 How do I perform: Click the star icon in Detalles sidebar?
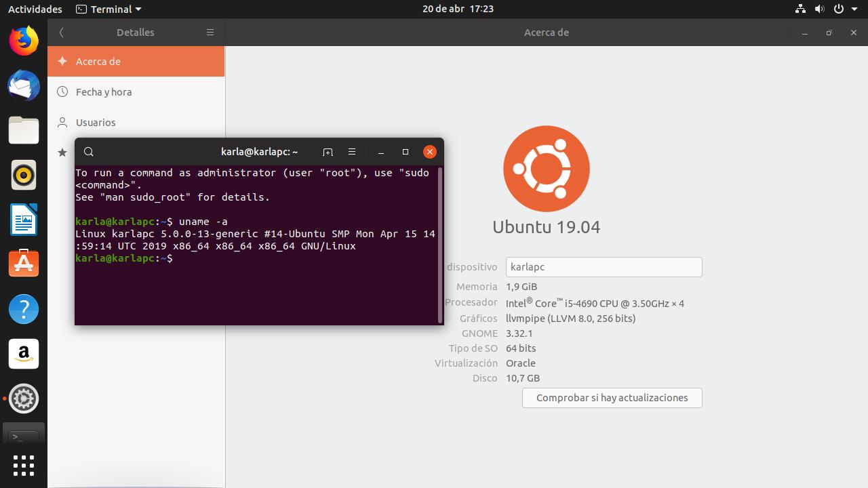point(62,152)
